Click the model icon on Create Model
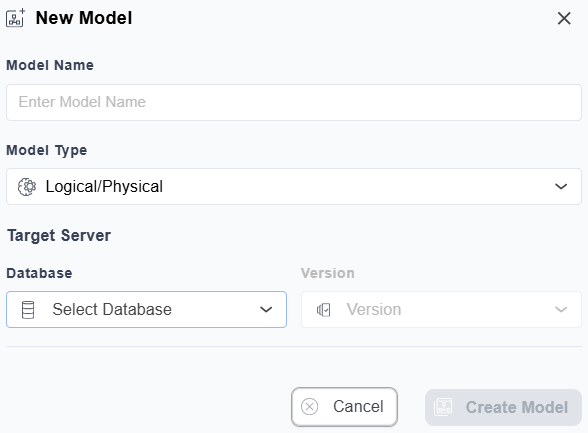Screen dimensions: 588x433 (x=443, y=407)
